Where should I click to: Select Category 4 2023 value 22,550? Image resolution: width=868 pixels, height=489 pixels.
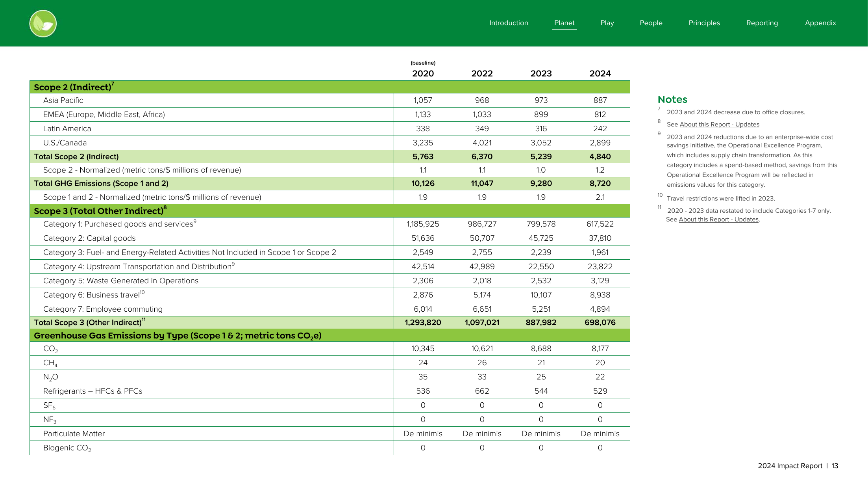tap(541, 267)
